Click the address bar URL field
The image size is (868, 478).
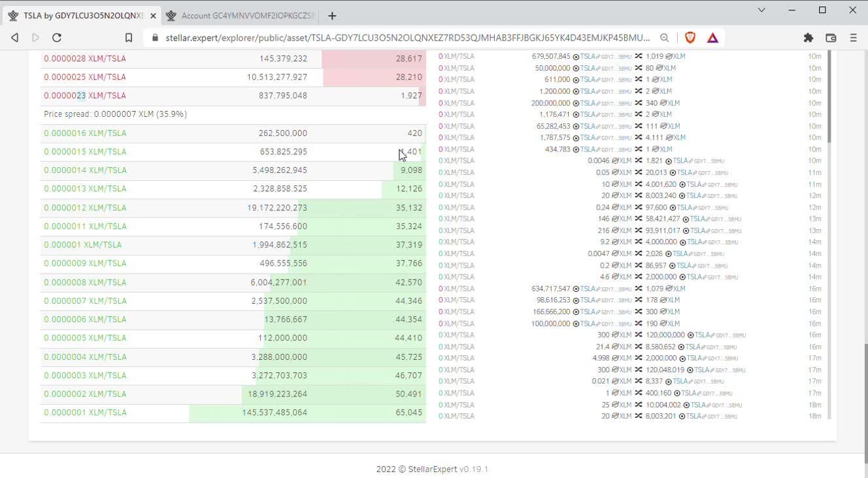407,38
